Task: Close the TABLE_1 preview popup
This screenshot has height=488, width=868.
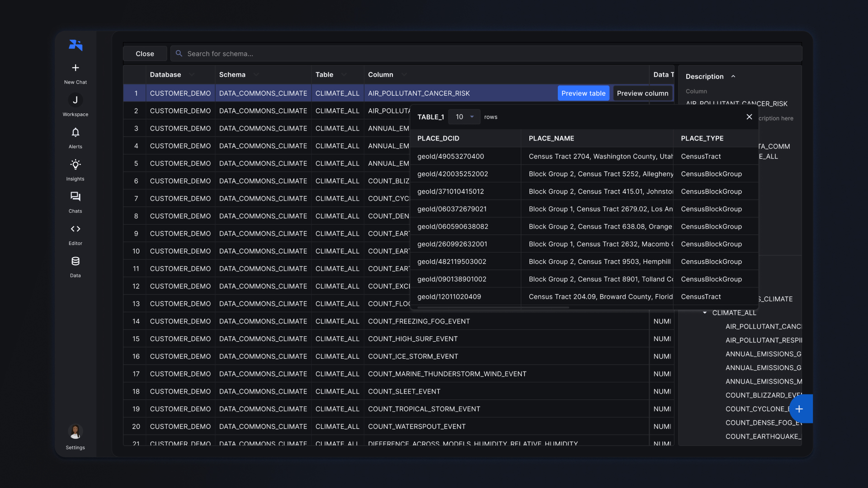Action: click(749, 117)
